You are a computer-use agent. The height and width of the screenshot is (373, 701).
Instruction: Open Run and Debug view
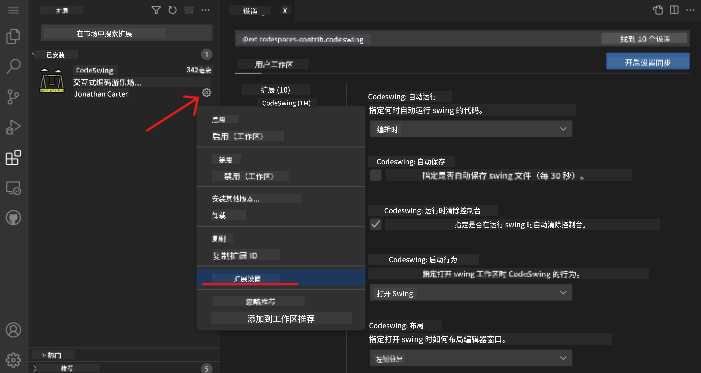pos(13,127)
